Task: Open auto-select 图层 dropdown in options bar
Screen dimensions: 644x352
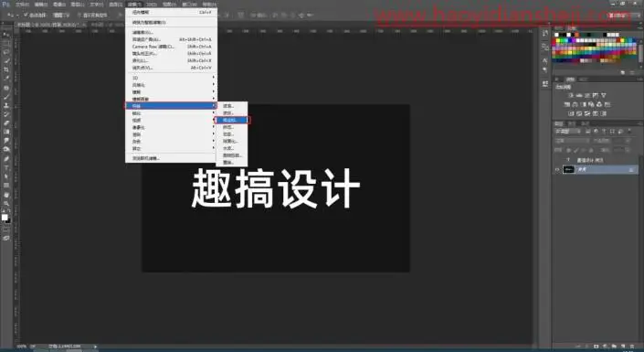Action: click(x=61, y=16)
